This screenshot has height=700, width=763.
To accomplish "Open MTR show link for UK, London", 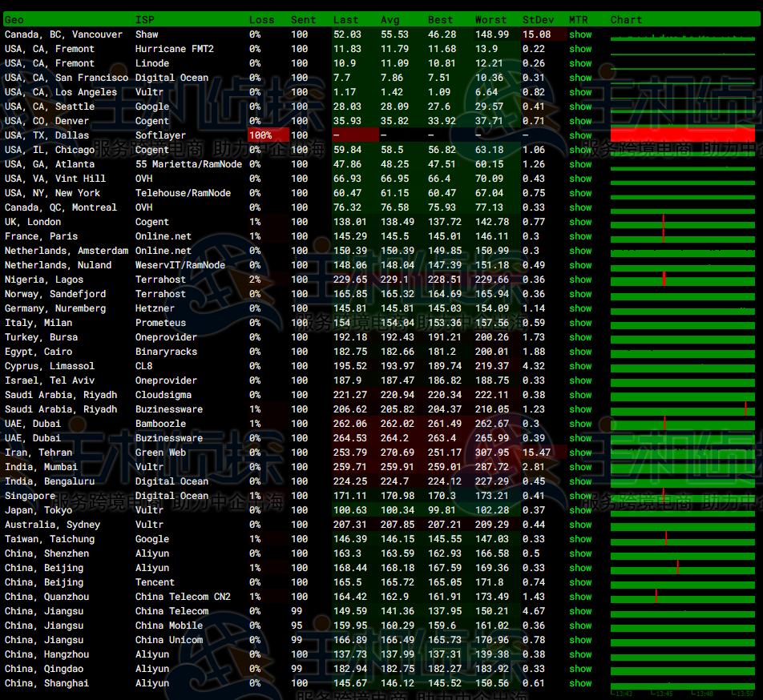I will 580,222.
